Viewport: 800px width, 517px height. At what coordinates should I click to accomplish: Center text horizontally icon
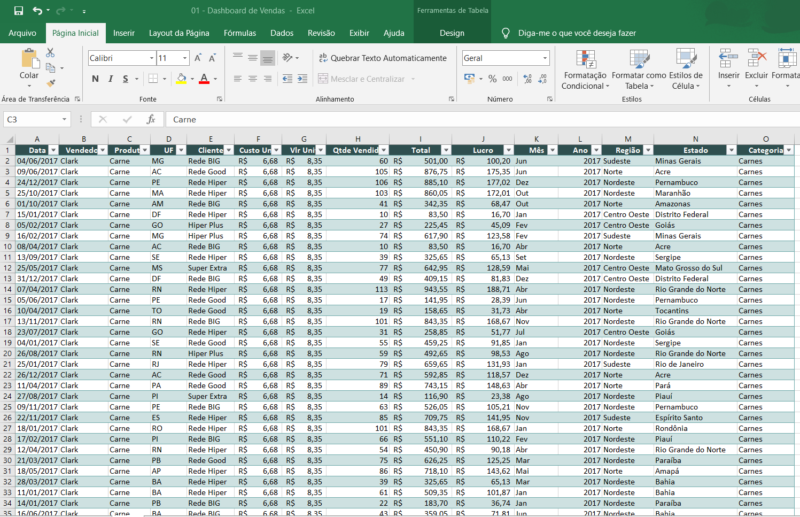tap(253, 79)
